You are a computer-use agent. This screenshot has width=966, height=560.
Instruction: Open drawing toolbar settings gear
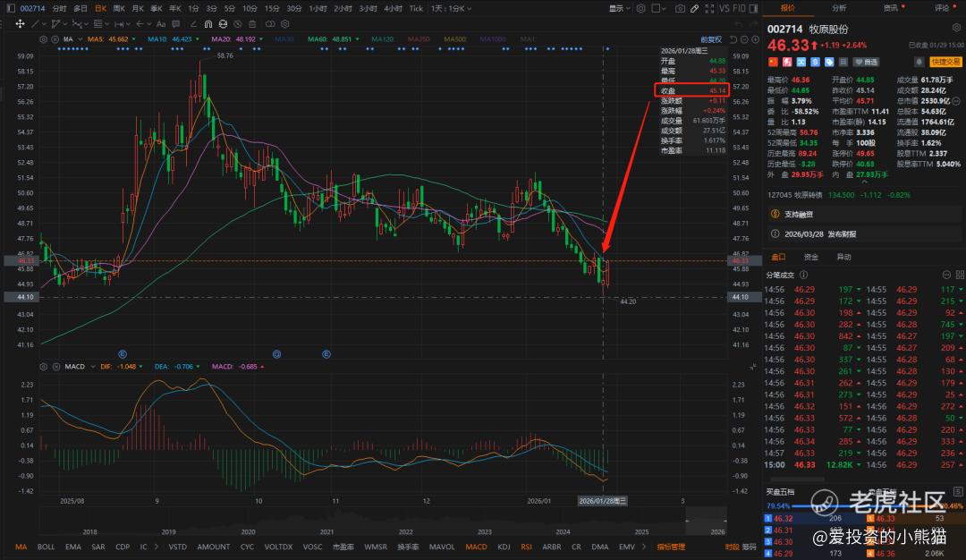click(x=285, y=24)
